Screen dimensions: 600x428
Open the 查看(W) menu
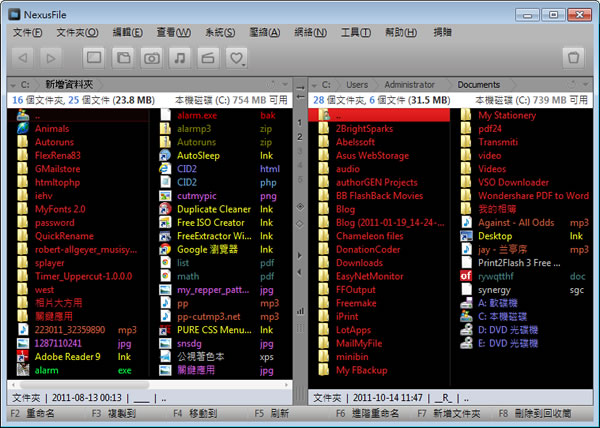171,33
